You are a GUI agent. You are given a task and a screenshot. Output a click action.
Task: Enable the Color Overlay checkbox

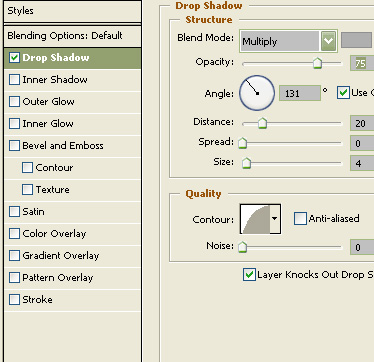tap(14, 234)
